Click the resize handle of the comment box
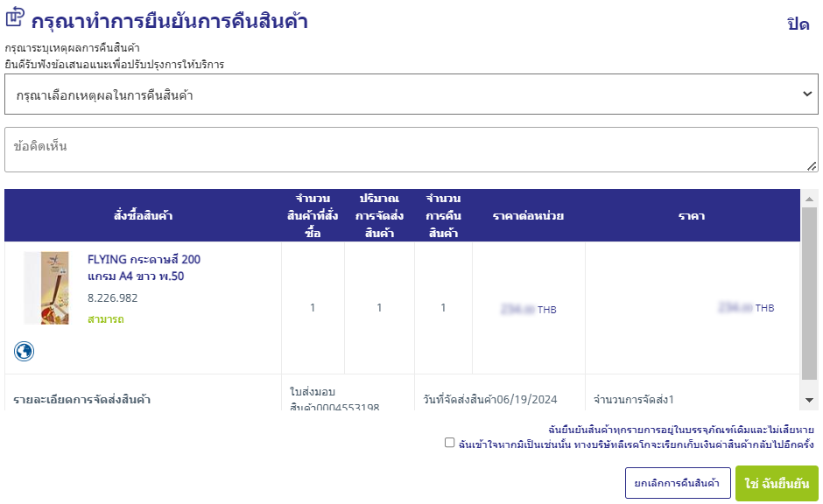823x504 pixels. 812,166
